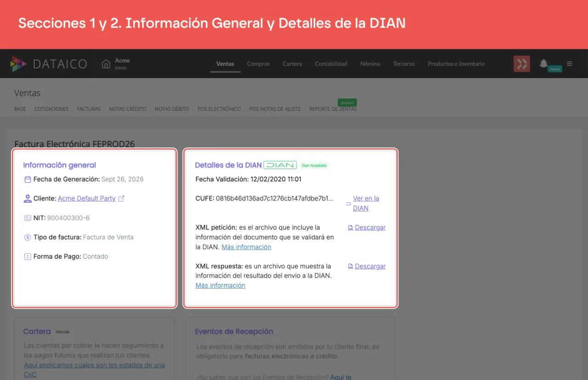Image resolution: width=588 pixels, height=380 pixels.
Task: Open the COTIZACIONES sub-tab
Action: coord(51,109)
